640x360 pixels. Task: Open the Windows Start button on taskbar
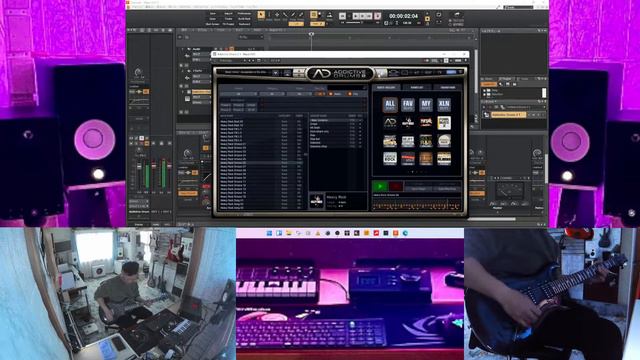click(x=269, y=233)
